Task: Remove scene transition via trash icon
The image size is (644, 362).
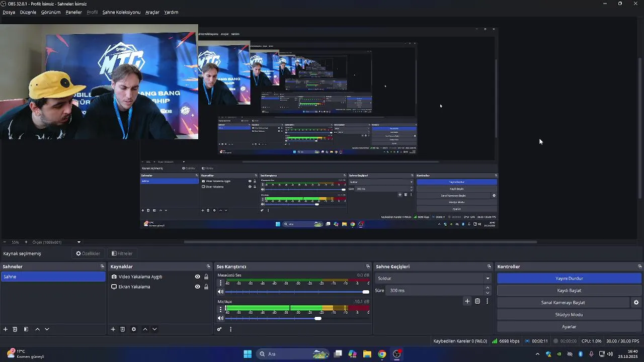Action: pyautogui.click(x=477, y=301)
